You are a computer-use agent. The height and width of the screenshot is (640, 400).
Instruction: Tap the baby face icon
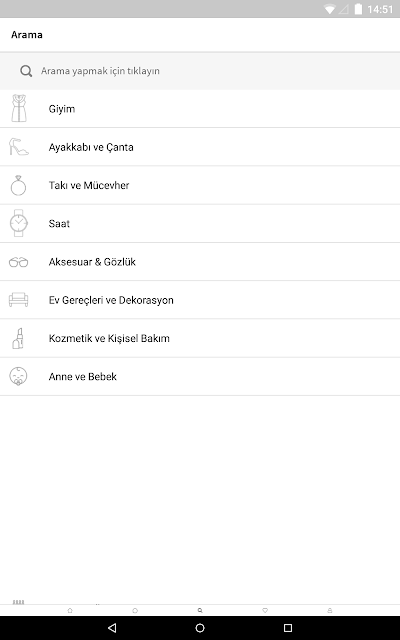(x=18, y=376)
